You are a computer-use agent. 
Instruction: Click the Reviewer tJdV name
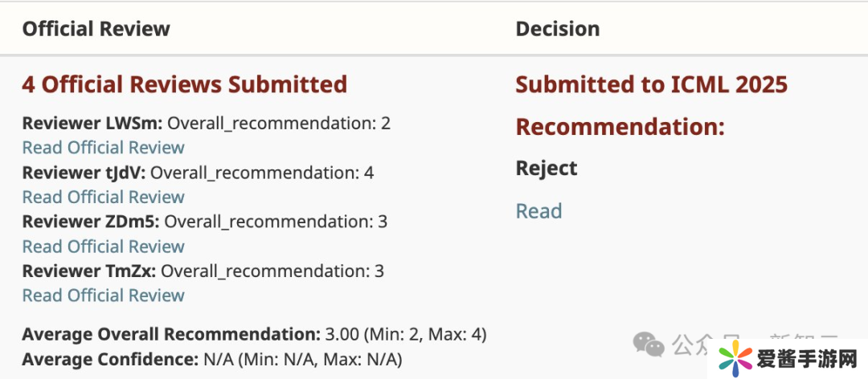[84, 173]
